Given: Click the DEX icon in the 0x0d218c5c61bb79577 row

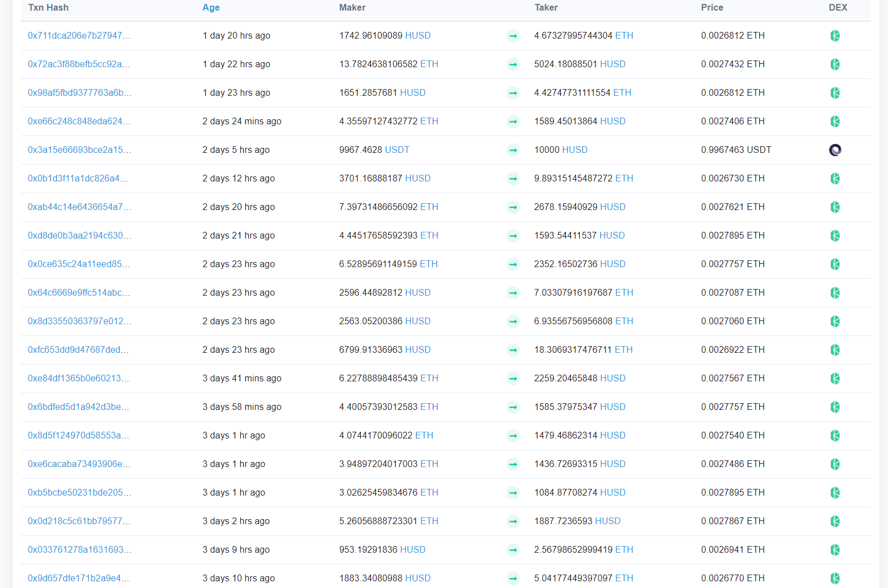Looking at the screenshot, I should pos(835,521).
